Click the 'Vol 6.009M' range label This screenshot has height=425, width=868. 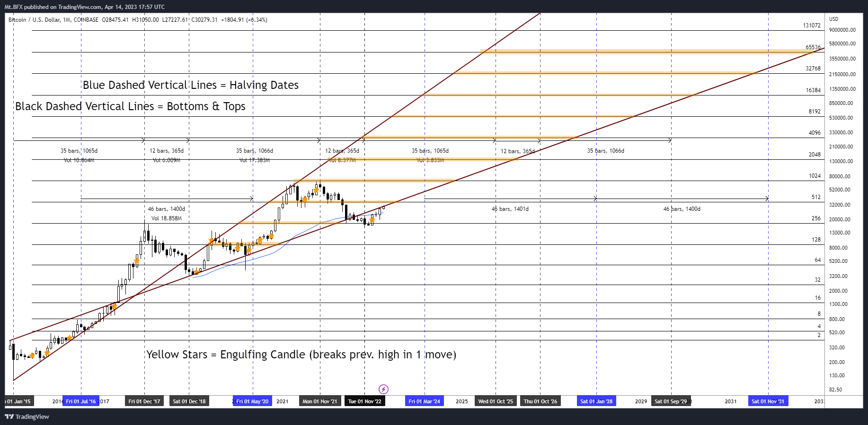tap(167, 160)
